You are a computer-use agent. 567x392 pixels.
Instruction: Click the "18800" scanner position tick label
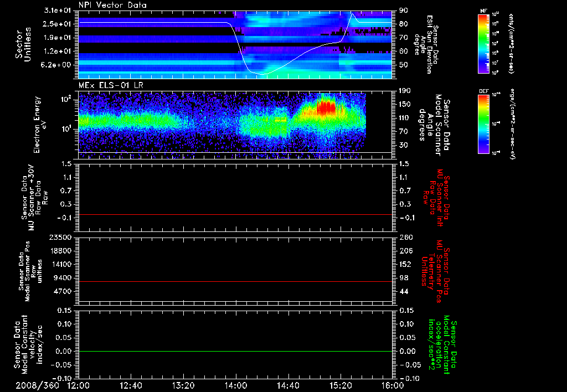coord(61,251)
